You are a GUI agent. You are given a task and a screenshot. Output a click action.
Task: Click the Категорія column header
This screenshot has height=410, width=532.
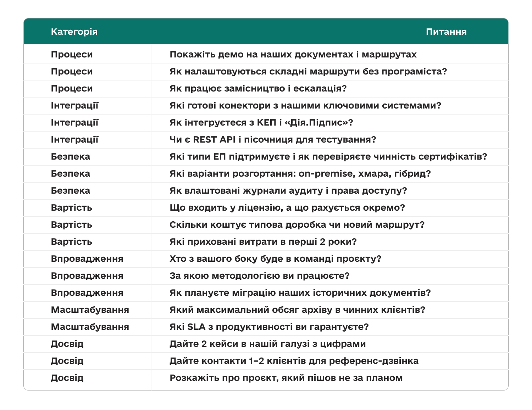pos(74,32)
